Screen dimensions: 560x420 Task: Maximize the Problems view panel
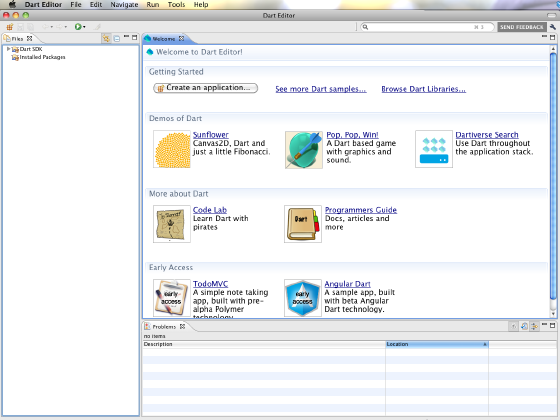(x=552, y=325)
